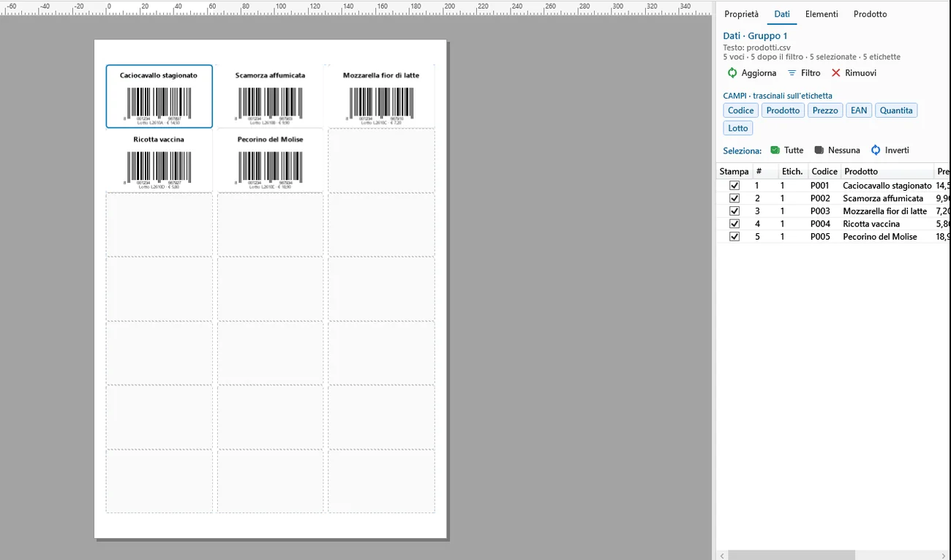Image resolution: width=951 pixels, height=560 pixels.
Task: Select the Dati tab
Action: point(782,15)
